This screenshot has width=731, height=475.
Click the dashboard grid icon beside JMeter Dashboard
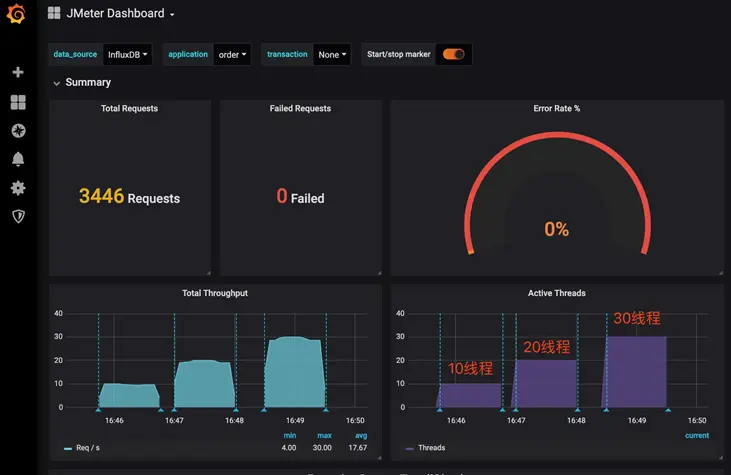(54, 13)
